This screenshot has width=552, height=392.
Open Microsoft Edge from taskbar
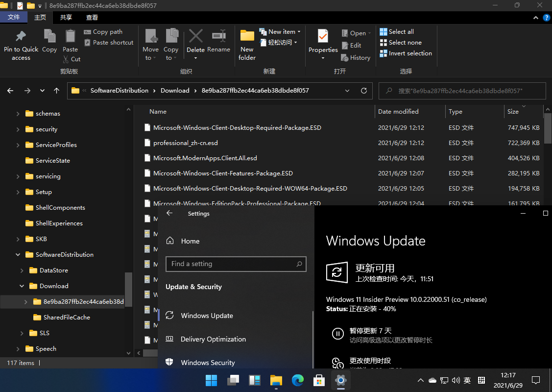tap(298, 380)
